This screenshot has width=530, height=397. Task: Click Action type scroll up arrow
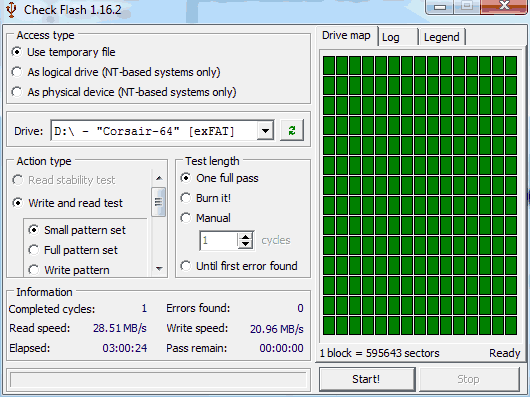point(159,178)
